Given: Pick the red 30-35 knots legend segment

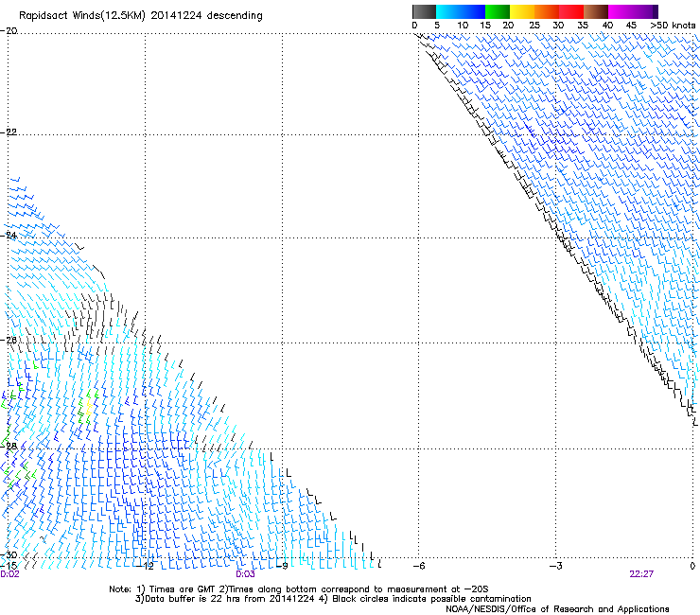Looking at the screenshot, I should pyautogui.click(x=571, y=11).
